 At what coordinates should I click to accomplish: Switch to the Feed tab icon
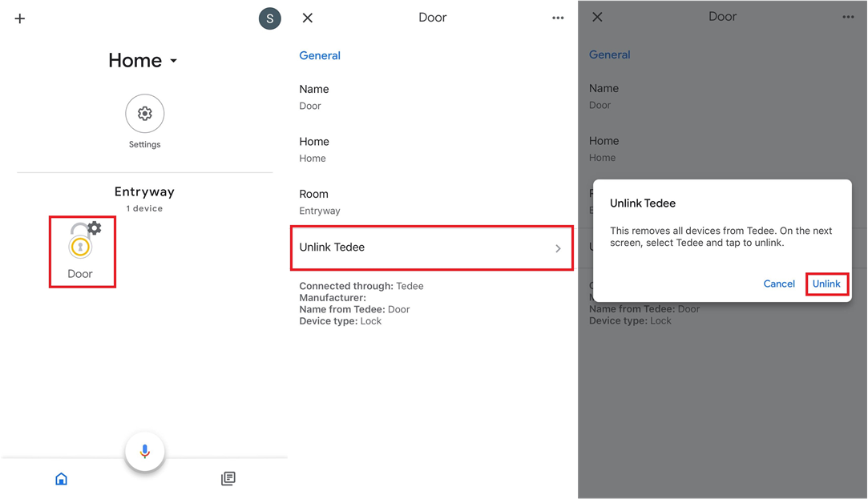tap(228, 478)
